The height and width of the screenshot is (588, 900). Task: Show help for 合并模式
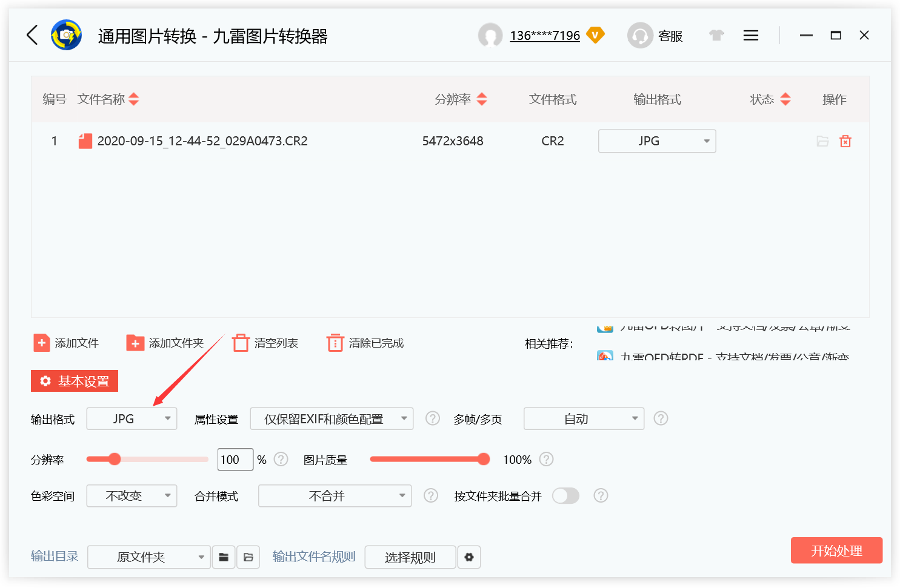click(x=431, y=496)
